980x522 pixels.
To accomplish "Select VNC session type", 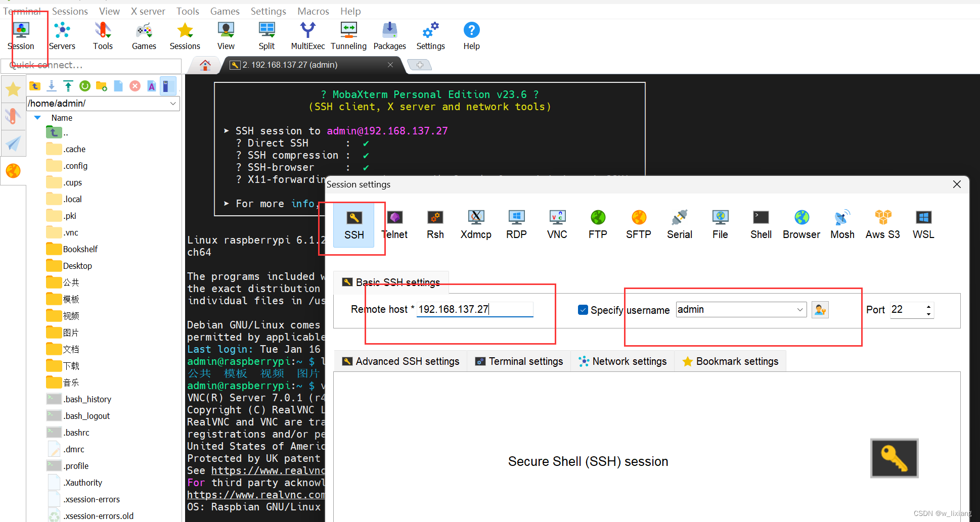I will pyautogui.click(x=557, y=225).
